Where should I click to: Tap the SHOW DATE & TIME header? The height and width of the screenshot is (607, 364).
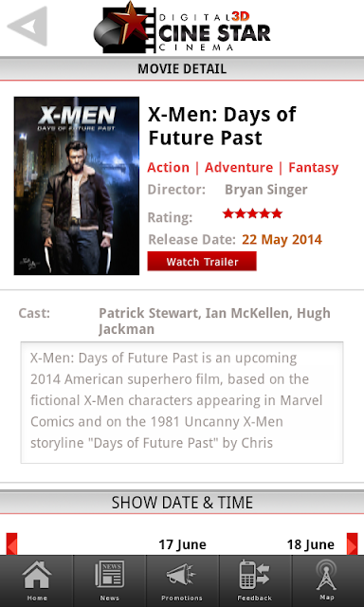tap(182, 503)
